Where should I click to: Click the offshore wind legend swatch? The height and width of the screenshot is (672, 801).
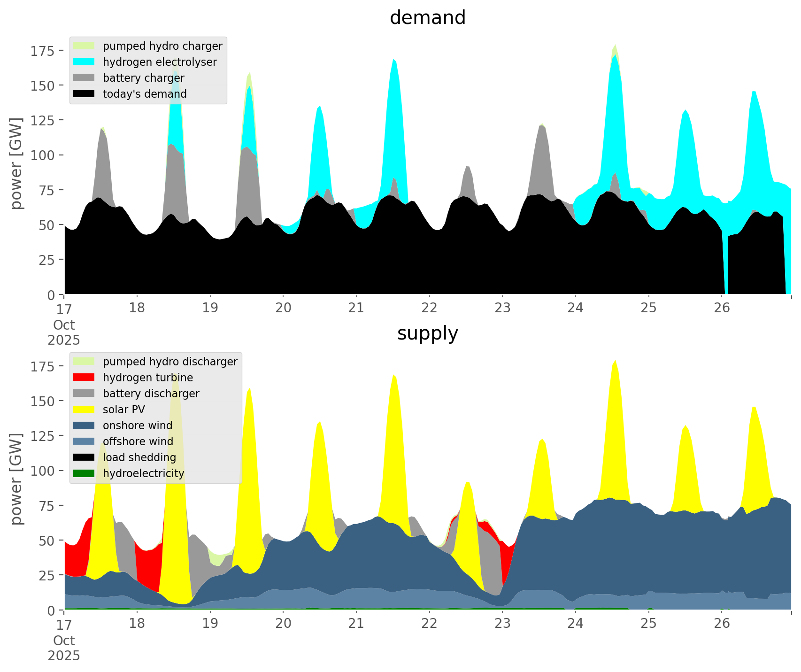tap(85, 441)
